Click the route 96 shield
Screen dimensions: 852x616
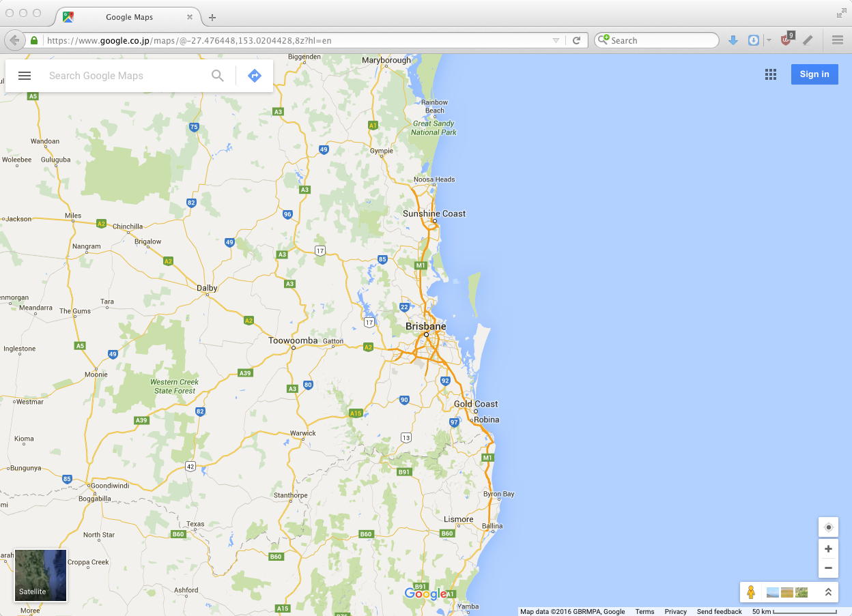pyautogui.click(x=287, y=214)
